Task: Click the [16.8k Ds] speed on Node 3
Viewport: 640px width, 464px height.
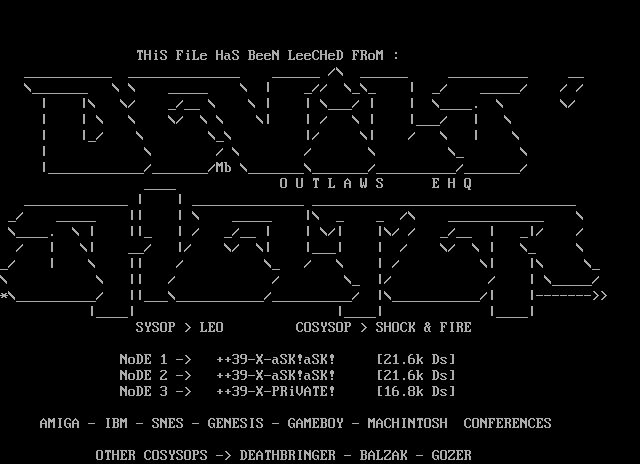Action: coord(415,391)
